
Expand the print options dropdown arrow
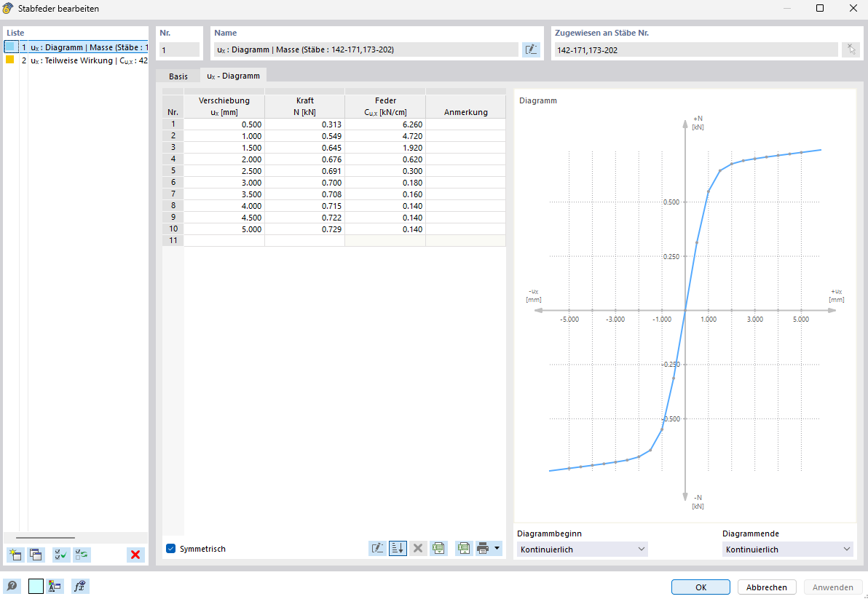click(497, 549)
